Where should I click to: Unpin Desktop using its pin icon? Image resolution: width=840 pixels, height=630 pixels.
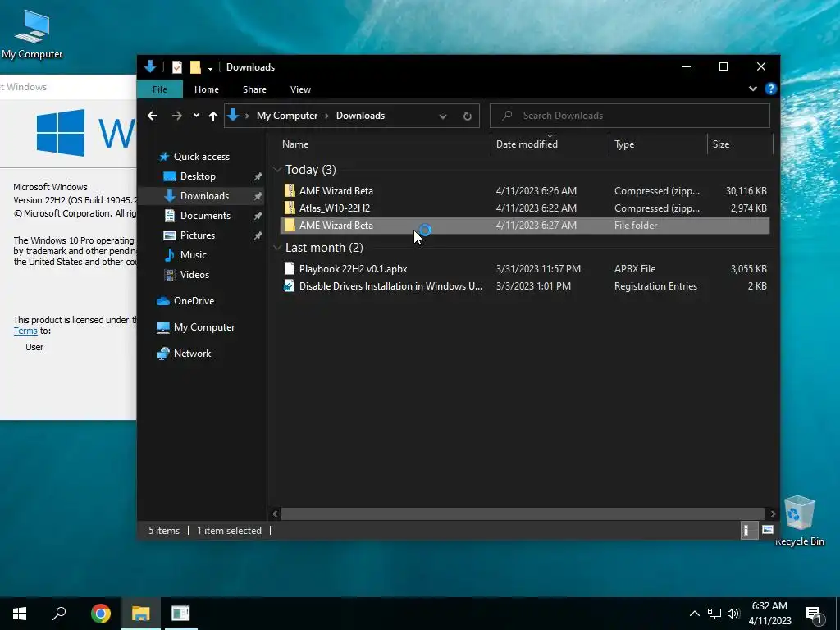pyautogui.click(x=258, y=176)
